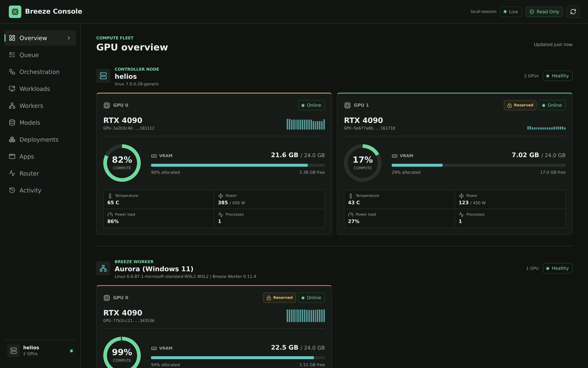Click the 17% compute ring gauge
The width and height of the screenshot is (588, 368).
(x=363, y=163)
